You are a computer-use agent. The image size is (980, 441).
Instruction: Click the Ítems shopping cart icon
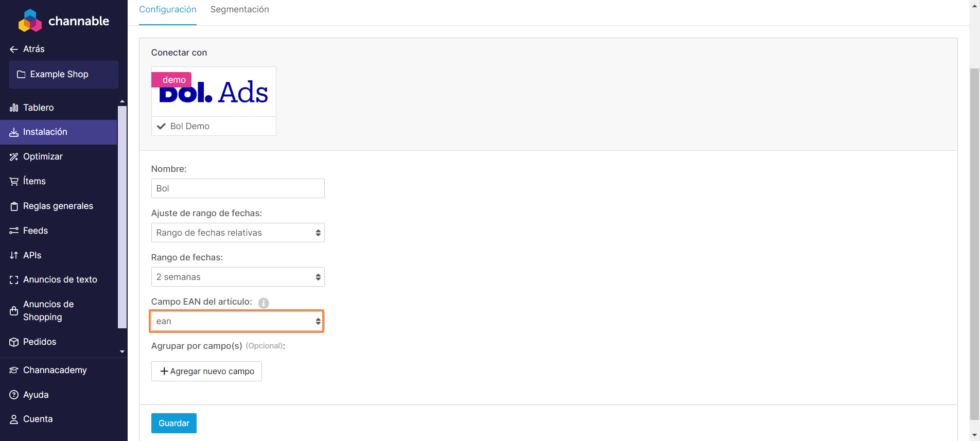pyautogui.click(x=14, y=181)
